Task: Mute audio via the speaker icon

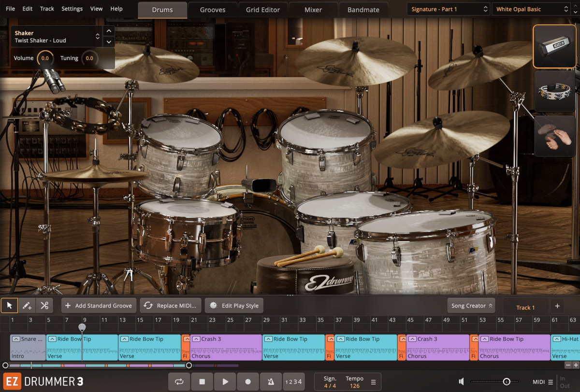Action: [461, 381]
